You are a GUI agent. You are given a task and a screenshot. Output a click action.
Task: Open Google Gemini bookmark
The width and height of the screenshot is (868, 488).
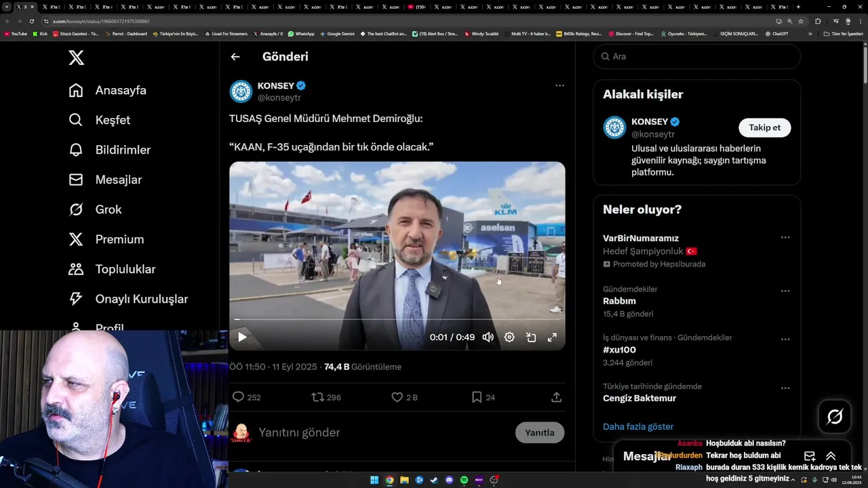click(337, 33)
